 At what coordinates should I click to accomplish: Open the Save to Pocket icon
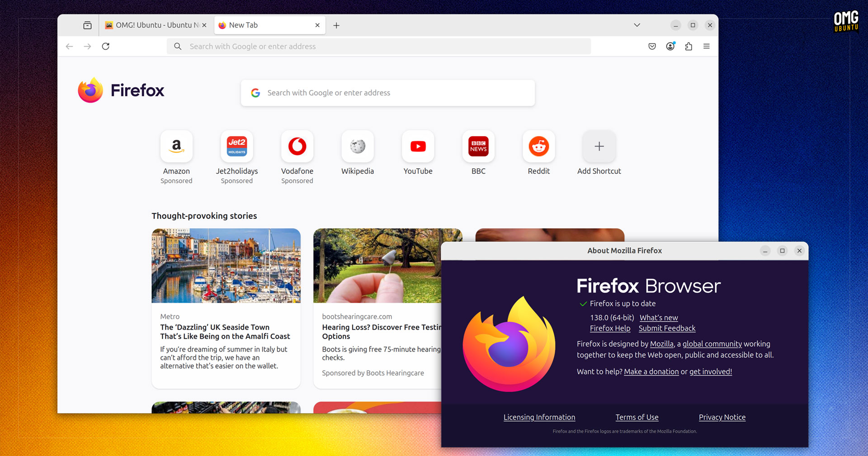pos(652,46)
